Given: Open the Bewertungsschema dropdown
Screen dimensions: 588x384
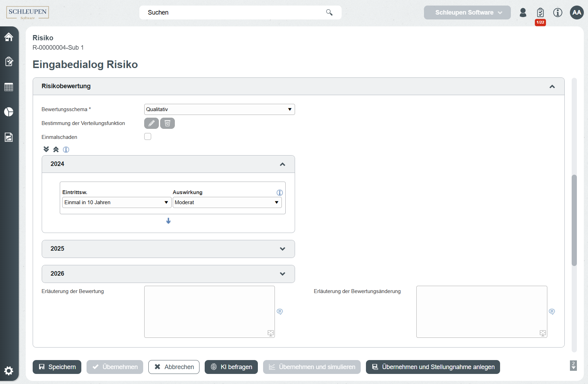Looking at the screenshot, I should click(219, 109).
